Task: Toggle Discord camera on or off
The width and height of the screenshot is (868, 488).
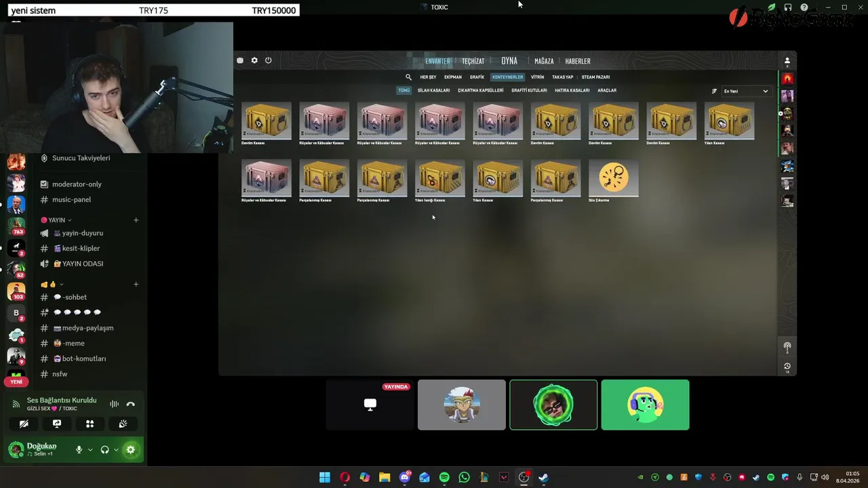Action: pyautogui.click(x=24, y=424)
